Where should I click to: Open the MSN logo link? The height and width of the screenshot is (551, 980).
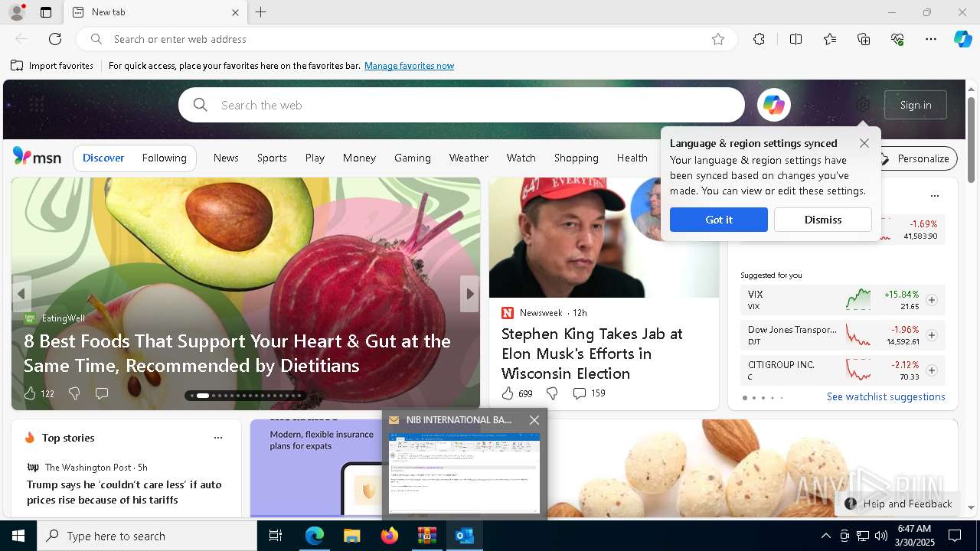(37, 157)
